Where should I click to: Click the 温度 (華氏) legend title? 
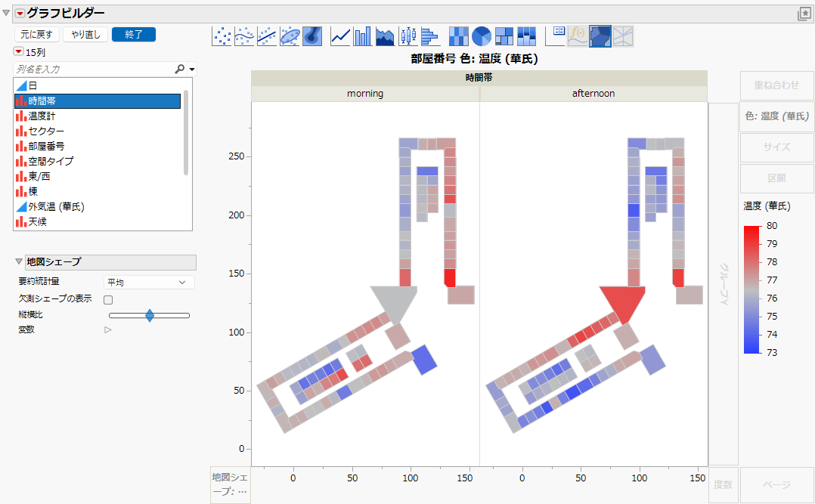click(x=767, y=206)
